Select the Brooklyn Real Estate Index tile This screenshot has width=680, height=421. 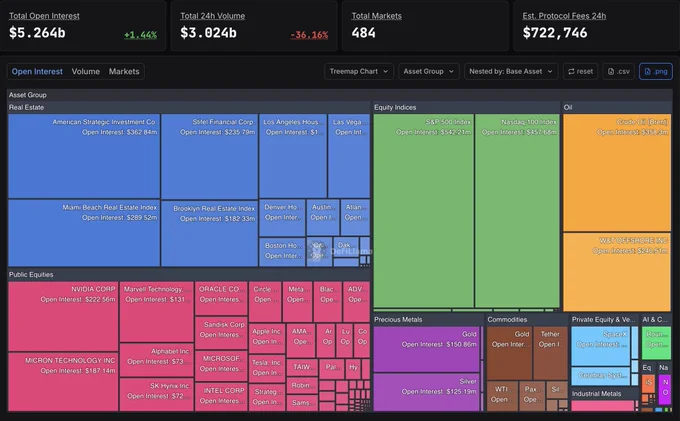209,234
